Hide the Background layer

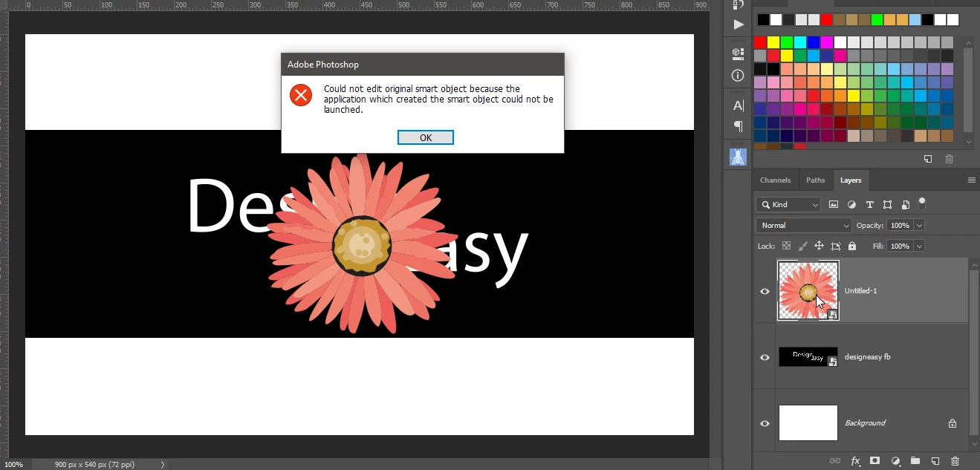click(x=765, y=423)
